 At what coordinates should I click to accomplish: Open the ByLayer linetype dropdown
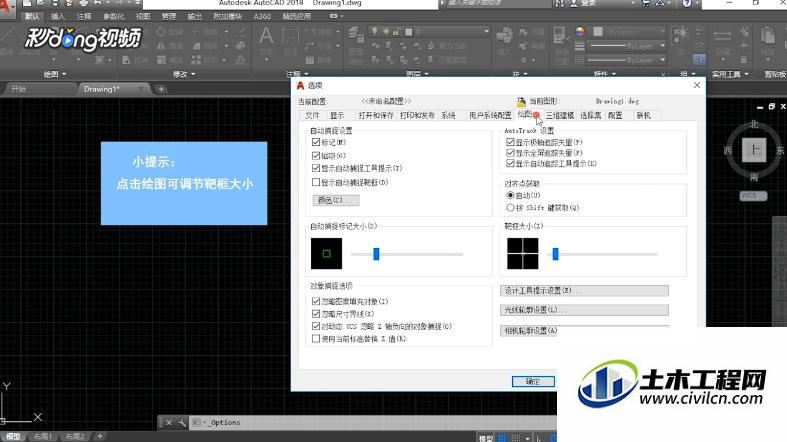tap(627, 60)
